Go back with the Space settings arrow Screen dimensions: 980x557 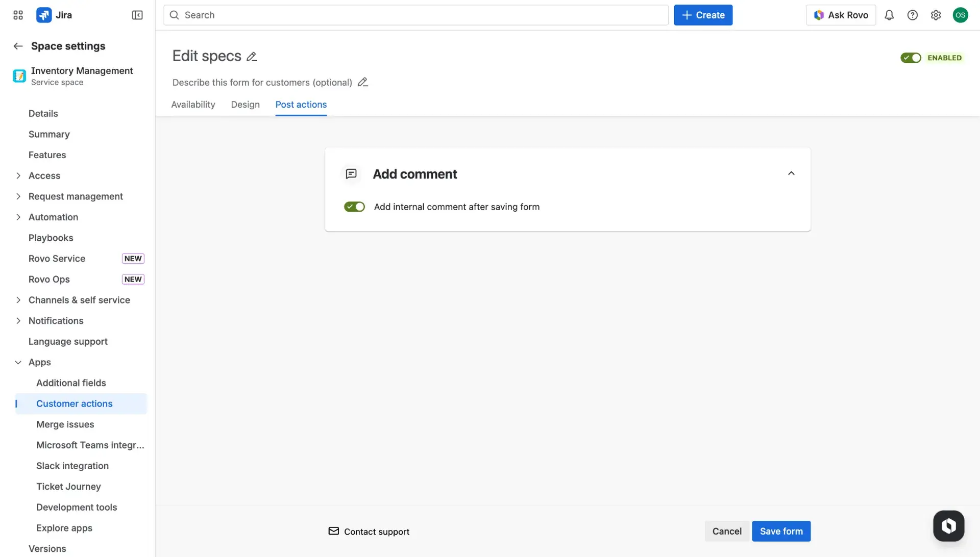coord(18,46)
